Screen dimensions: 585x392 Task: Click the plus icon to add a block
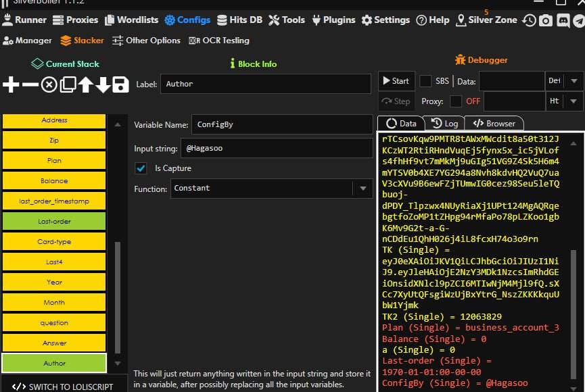coord(11,84)
